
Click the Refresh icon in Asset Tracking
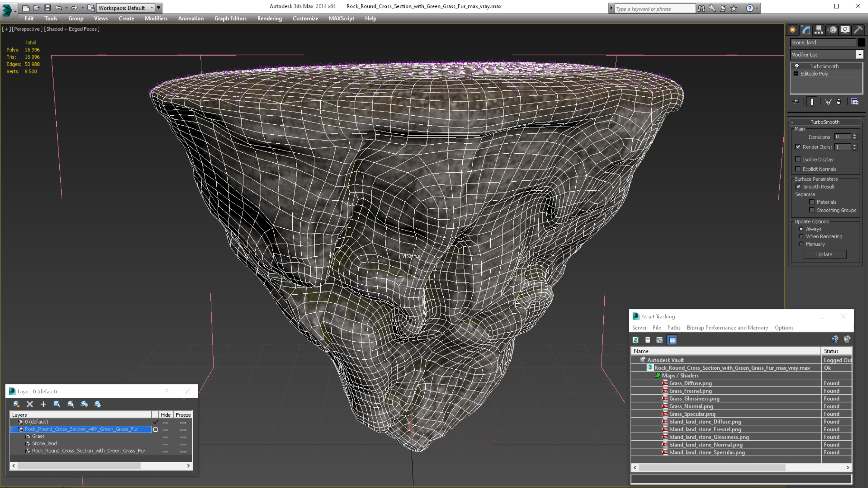(636, 340)
